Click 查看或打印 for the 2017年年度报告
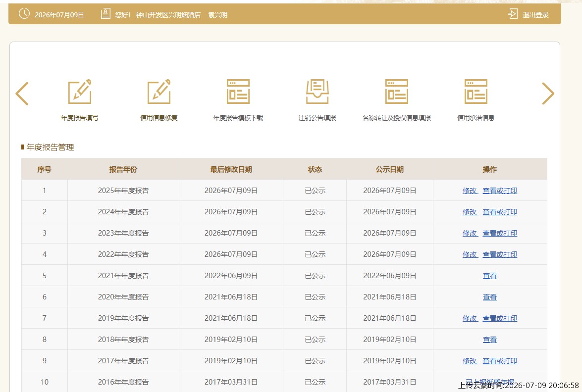The image size is (582, 392). (x=500, y=361)
